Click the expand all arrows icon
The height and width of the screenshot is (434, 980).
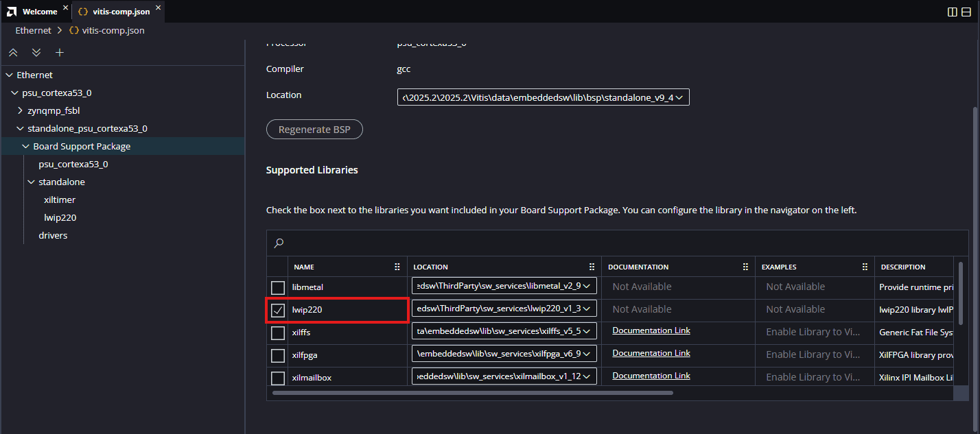[x=36, y=53]
